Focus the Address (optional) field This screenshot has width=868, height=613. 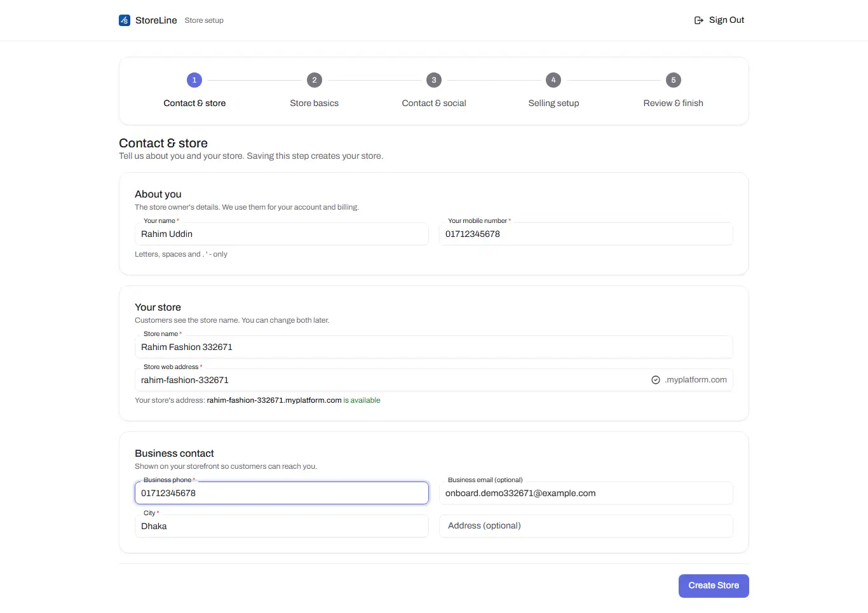586,526
